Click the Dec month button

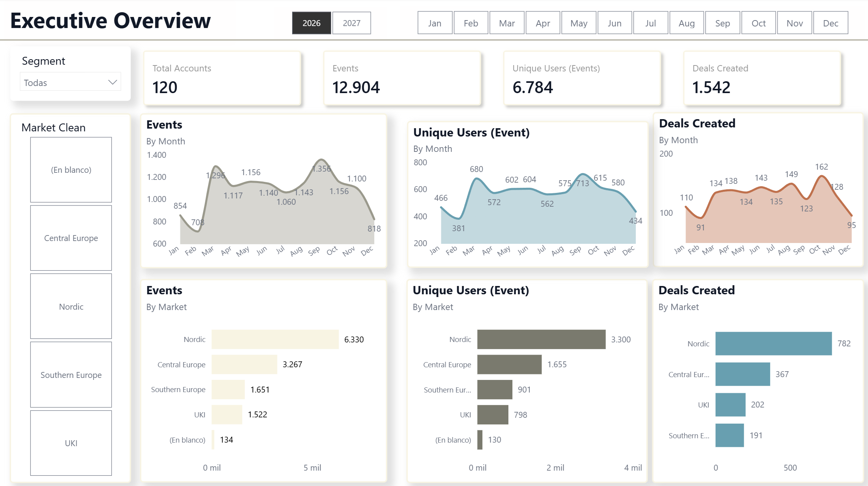click(x=831, y=23)
